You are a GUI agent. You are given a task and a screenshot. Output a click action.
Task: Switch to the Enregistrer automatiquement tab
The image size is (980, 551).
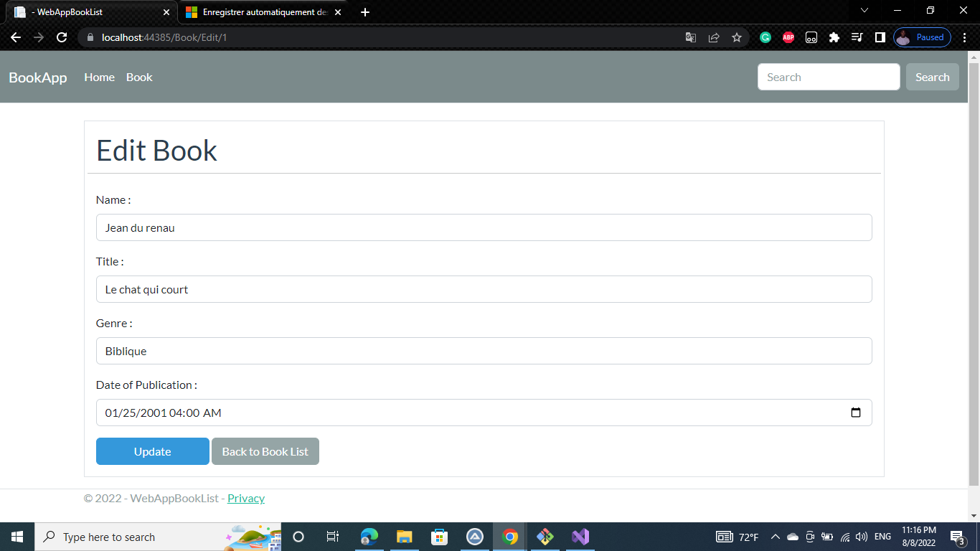[263, 12]
